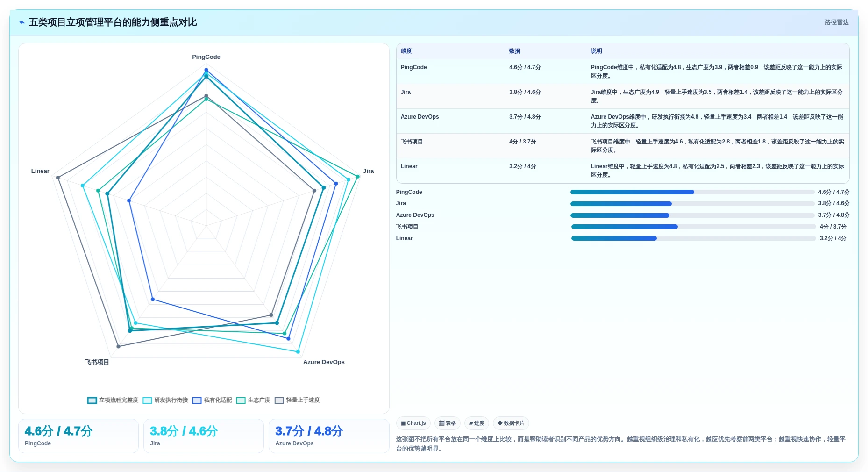This screenshot has height=472, width=868.
Task: Toggle the 轻量上手速度 legend series
Action: coord(297,400)
